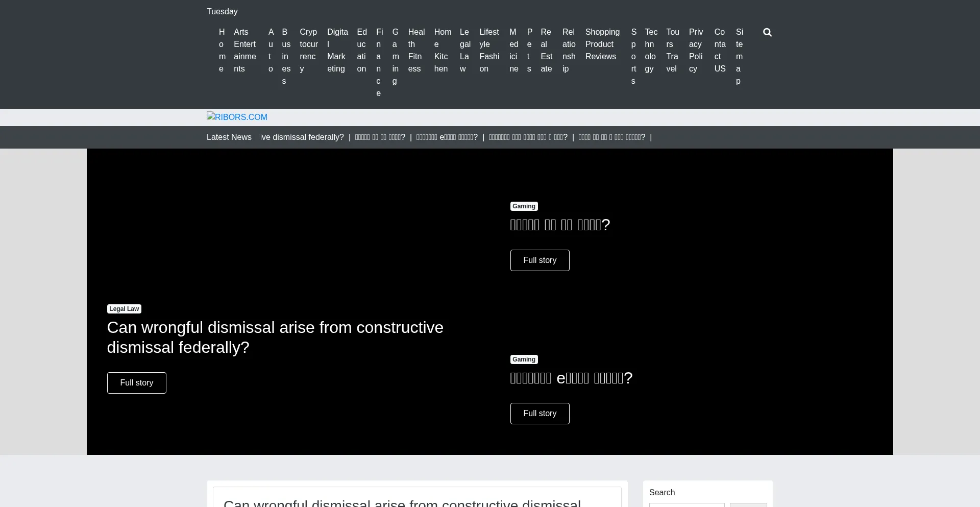Click Full story under first Gaming article
This screenshot has height=507, width=980.
[x=540, y=260]
